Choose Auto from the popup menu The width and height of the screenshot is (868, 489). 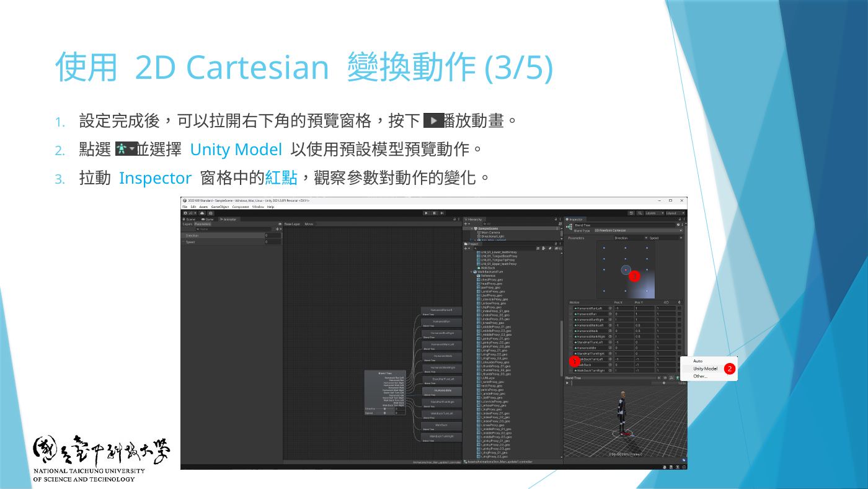698,361
